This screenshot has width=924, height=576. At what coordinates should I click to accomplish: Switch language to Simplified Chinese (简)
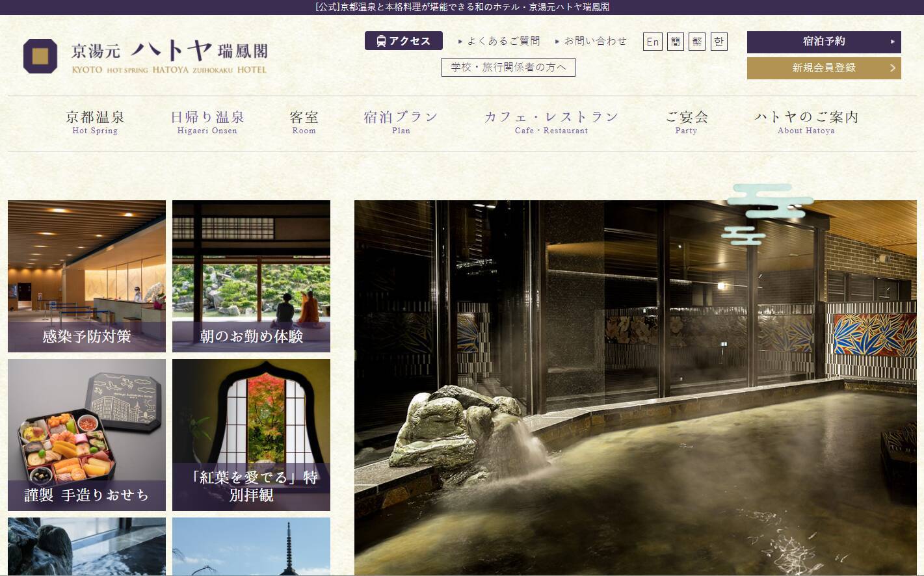[x=676, y=42]
